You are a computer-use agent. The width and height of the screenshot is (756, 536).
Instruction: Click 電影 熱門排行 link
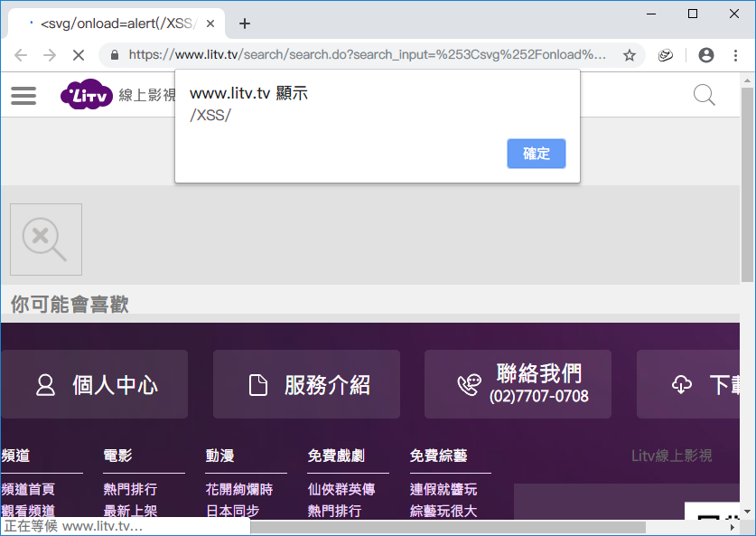pyautogui.click(x=130, y=489)
